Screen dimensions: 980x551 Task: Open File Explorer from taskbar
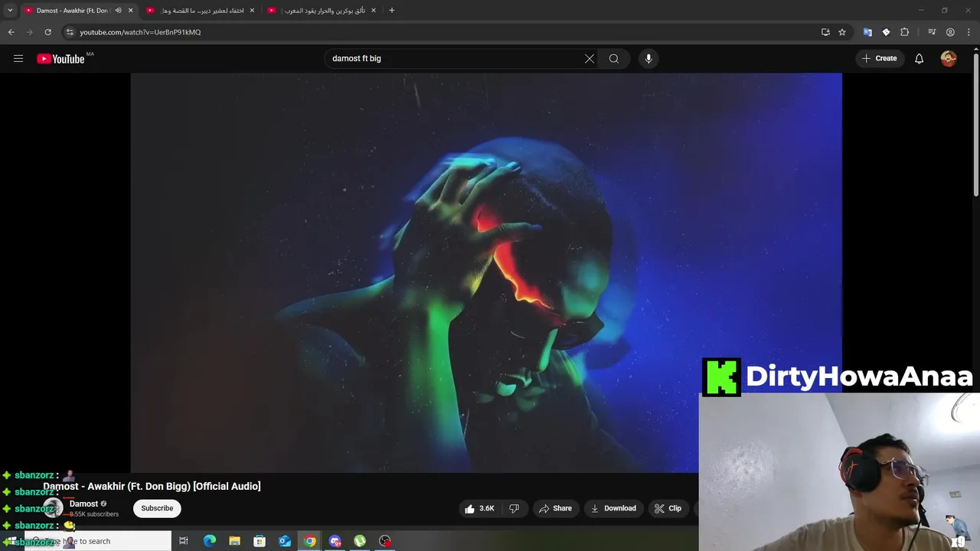click(234, 541)
